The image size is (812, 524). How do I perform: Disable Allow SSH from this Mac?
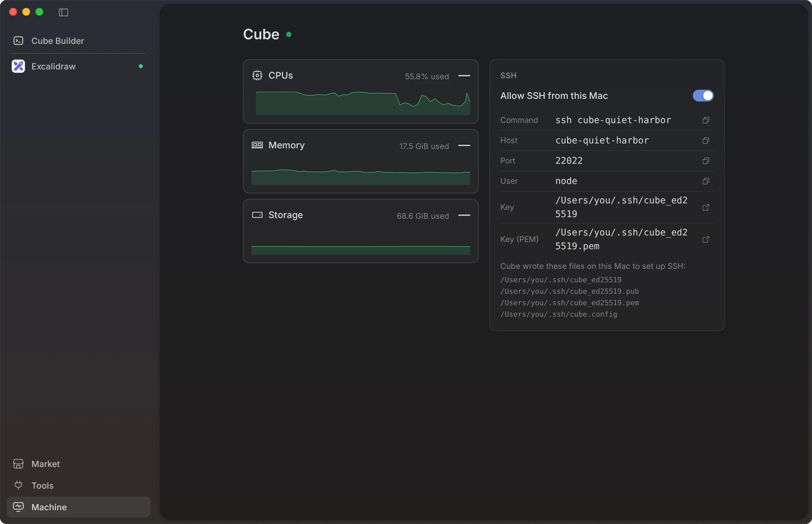703,96
